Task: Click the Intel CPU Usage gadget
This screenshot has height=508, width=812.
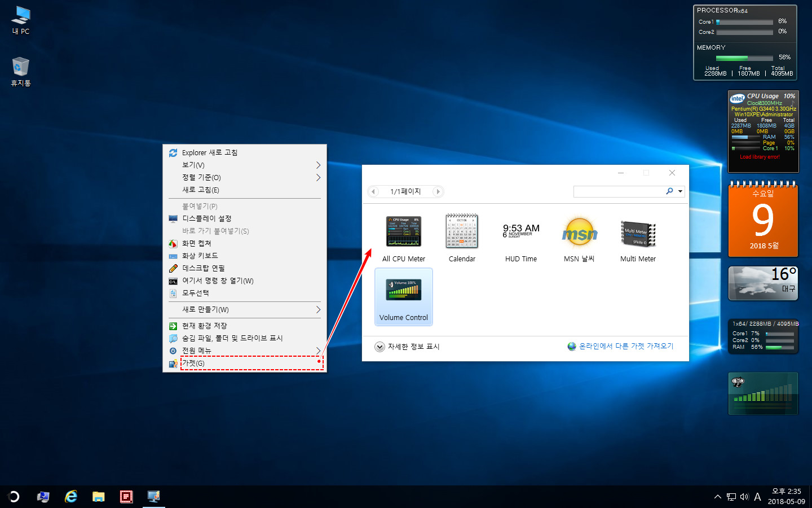Action: tap(764, 132)
